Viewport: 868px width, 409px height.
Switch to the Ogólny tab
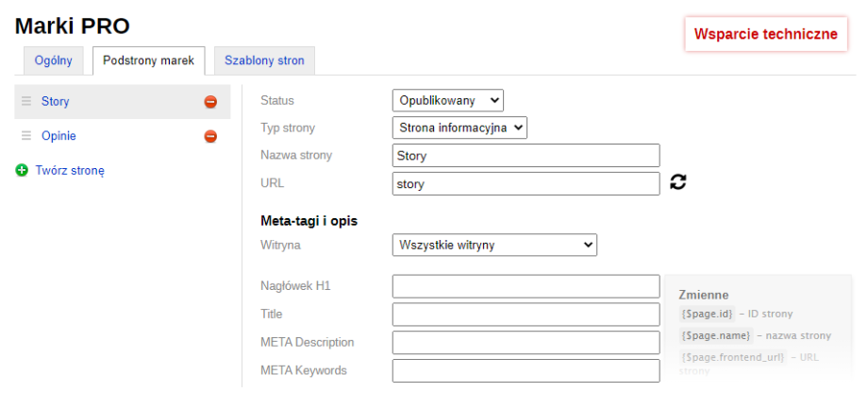54,60
